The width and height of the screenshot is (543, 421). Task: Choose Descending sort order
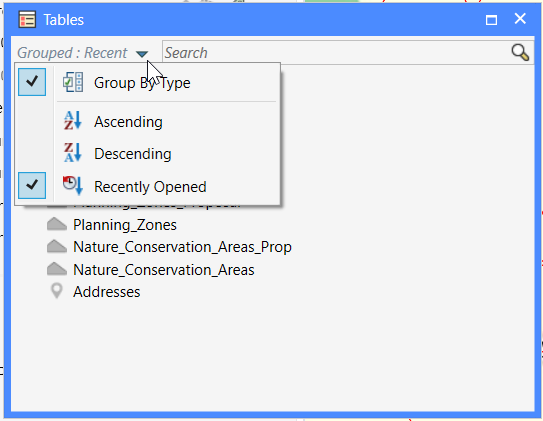point(133,154)
